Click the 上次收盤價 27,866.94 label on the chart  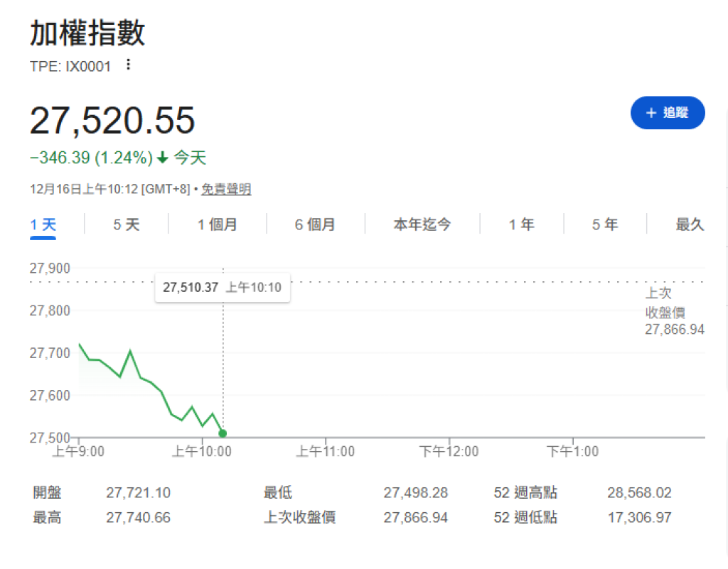click(674, 311)
